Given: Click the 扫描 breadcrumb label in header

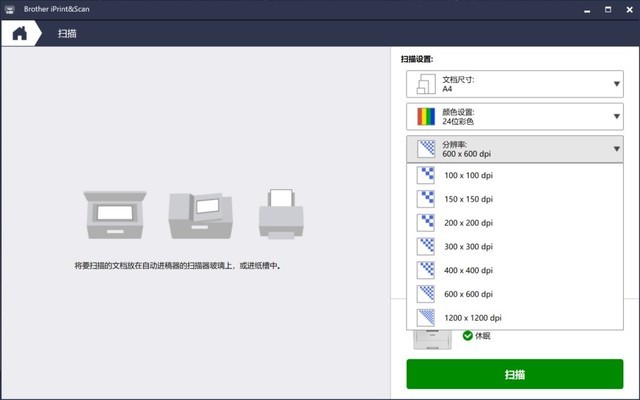Looking at the screenshot, I should pos(67,33).
